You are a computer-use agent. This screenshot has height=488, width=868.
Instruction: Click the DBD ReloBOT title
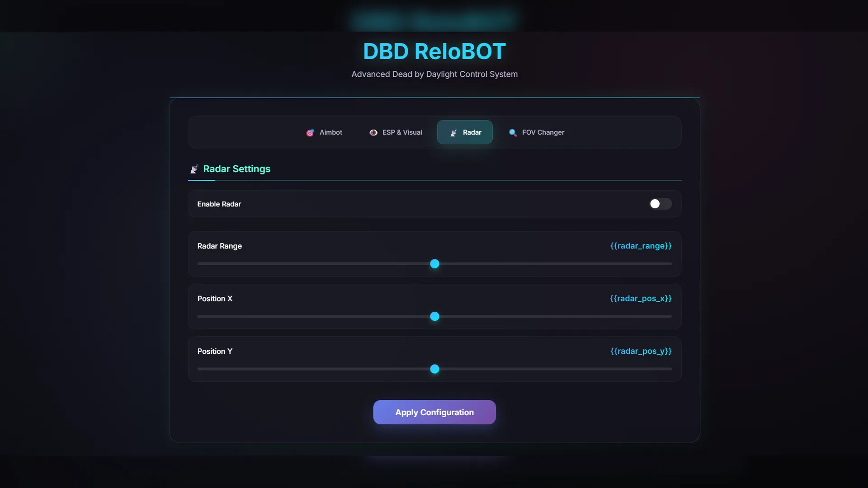[434, 52]
